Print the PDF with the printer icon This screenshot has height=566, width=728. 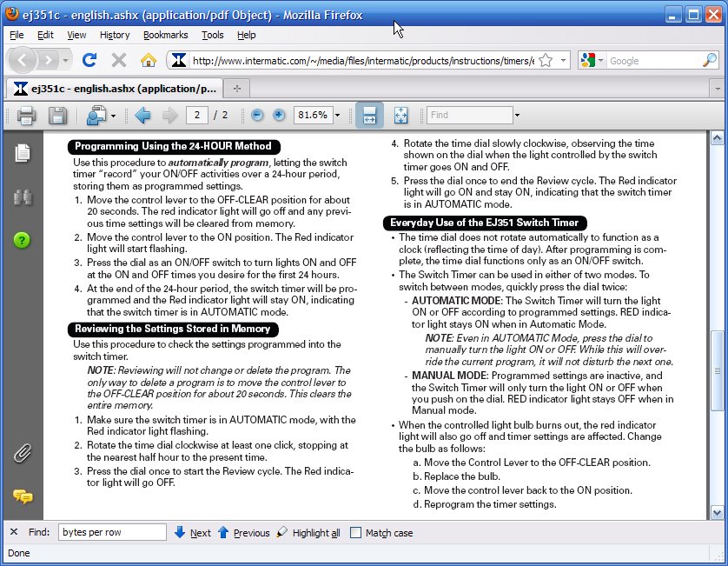(26, 116)
